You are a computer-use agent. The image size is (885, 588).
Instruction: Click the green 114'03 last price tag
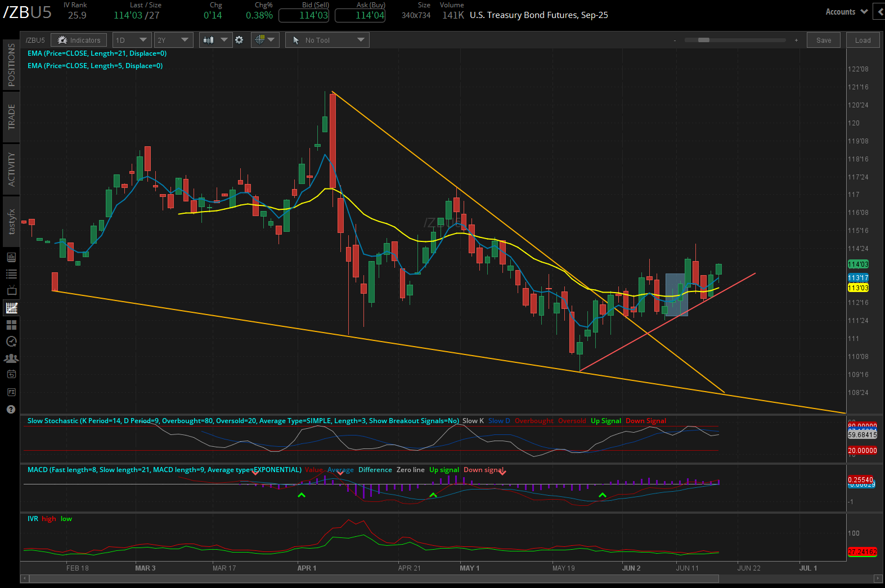click(x=858, y=264)
